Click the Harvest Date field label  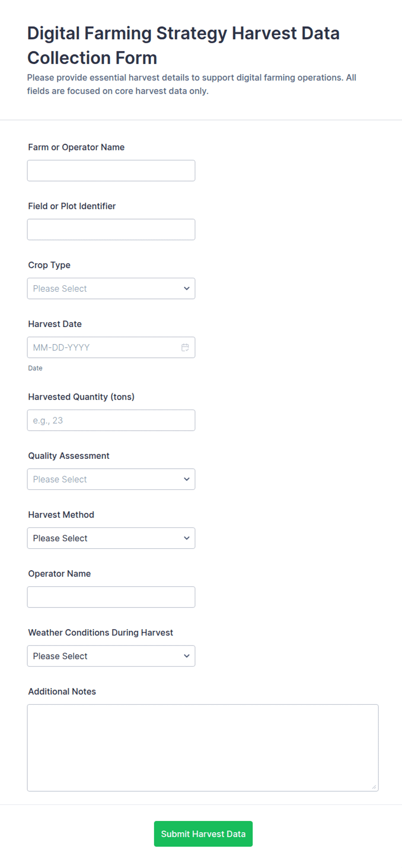point(55,324)
